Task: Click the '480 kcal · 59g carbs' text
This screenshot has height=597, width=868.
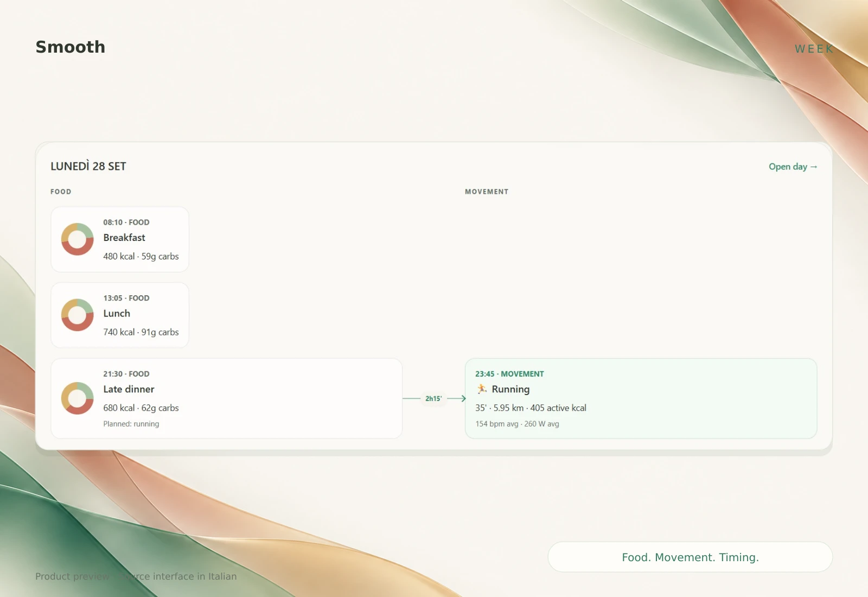Action: point(141,256)
